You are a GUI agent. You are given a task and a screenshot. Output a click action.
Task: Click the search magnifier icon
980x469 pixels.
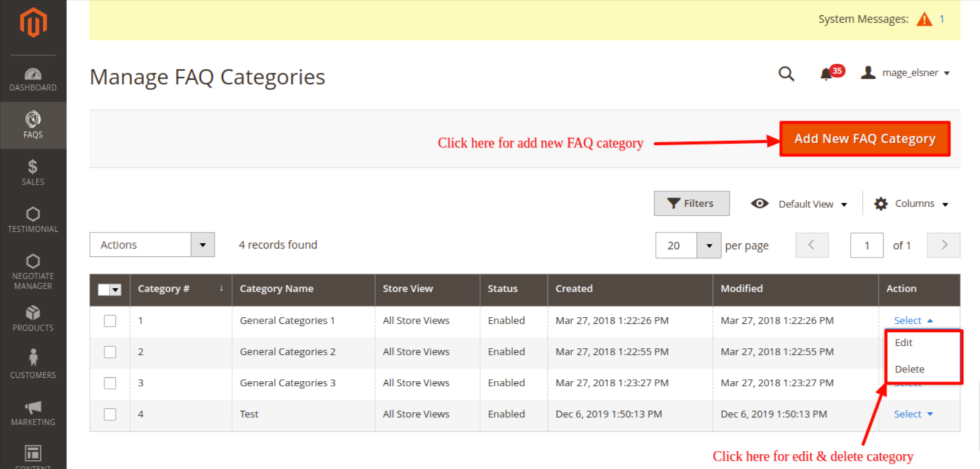[786, 74]
